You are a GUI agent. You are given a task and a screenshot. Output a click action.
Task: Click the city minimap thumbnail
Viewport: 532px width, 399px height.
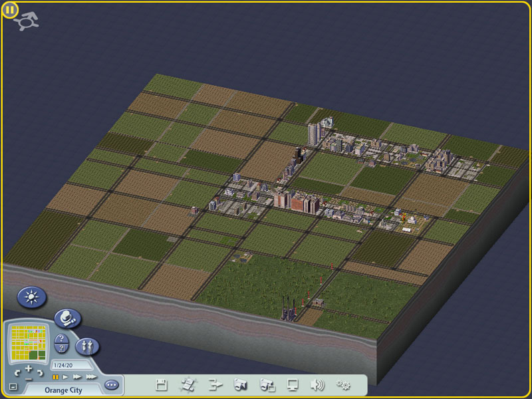[x=29, y=342]
